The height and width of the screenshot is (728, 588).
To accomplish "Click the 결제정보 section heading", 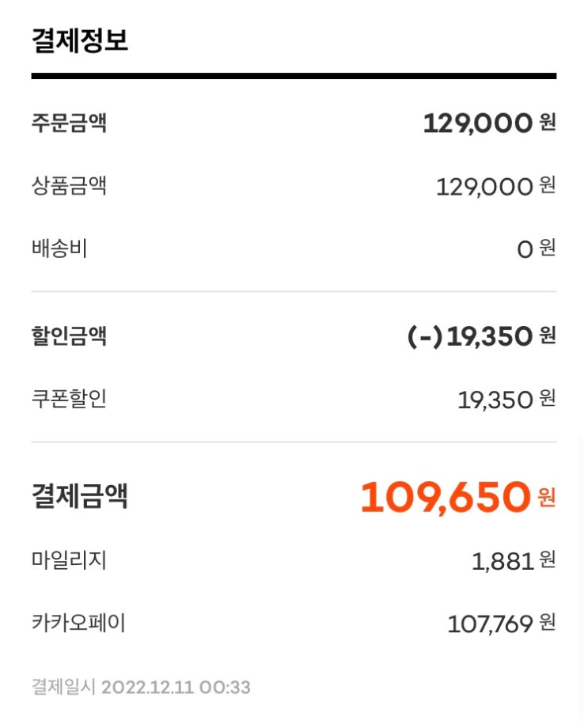I will (80, 40).
